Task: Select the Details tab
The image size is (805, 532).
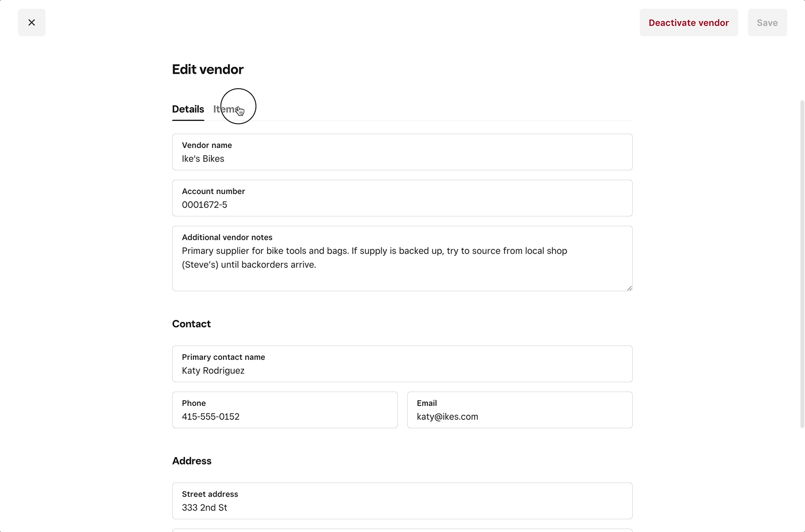Action: pos(188,109)
